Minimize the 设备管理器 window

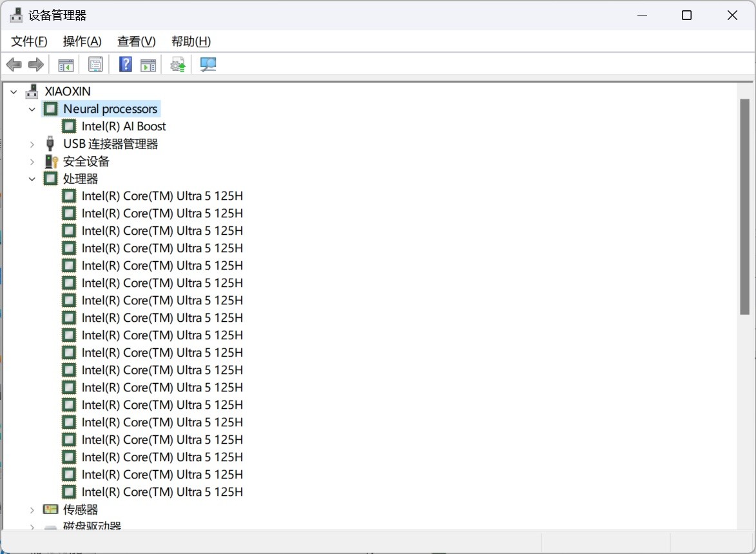coord(642,15)
